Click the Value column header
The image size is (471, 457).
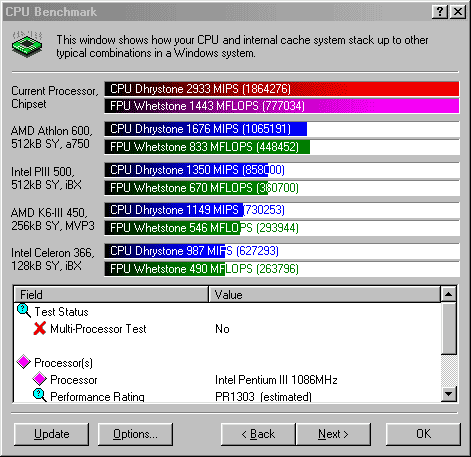pyautogui.click(x=324, y=294)
